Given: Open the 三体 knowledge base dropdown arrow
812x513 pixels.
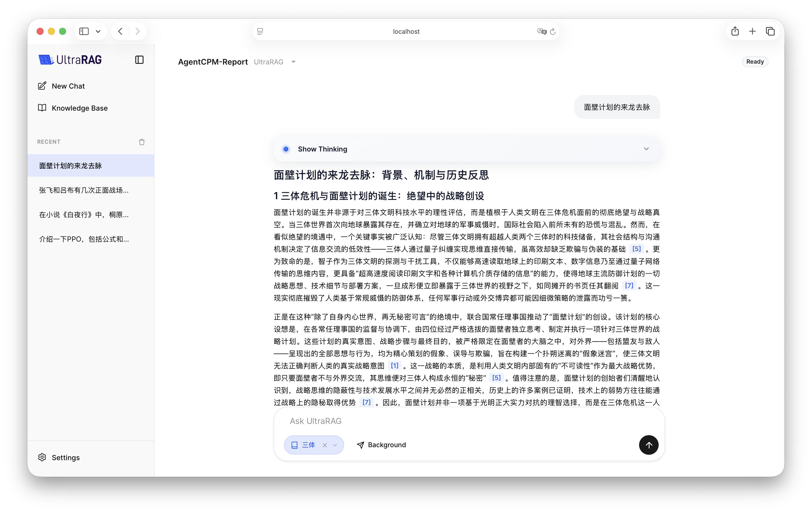Looking at the screenshot, I should (335, 445).
